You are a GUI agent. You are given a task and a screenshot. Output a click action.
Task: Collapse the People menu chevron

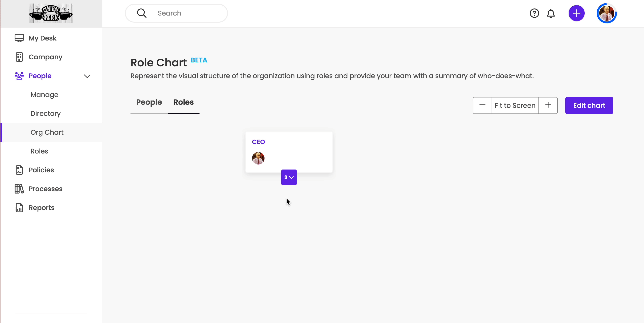coord(87,76)
